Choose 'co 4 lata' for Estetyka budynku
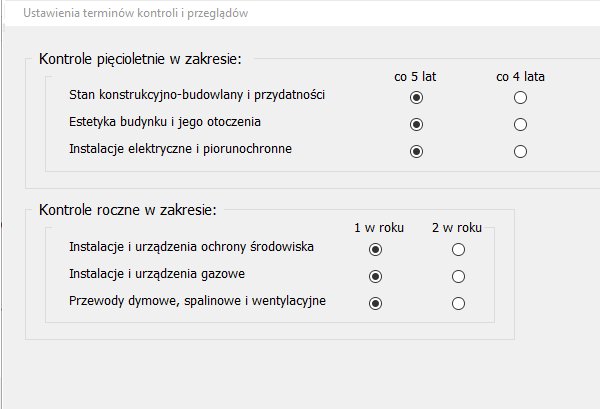This screenshot has width=600, height=409. coord(520,124)
